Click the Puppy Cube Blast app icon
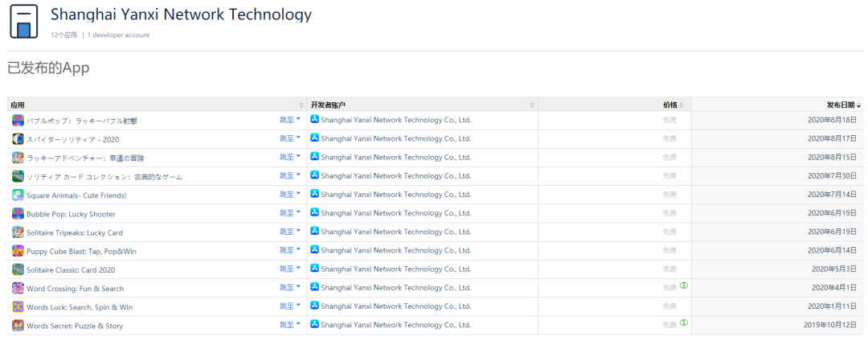This screenshot has width=868, height=337. 18,251
